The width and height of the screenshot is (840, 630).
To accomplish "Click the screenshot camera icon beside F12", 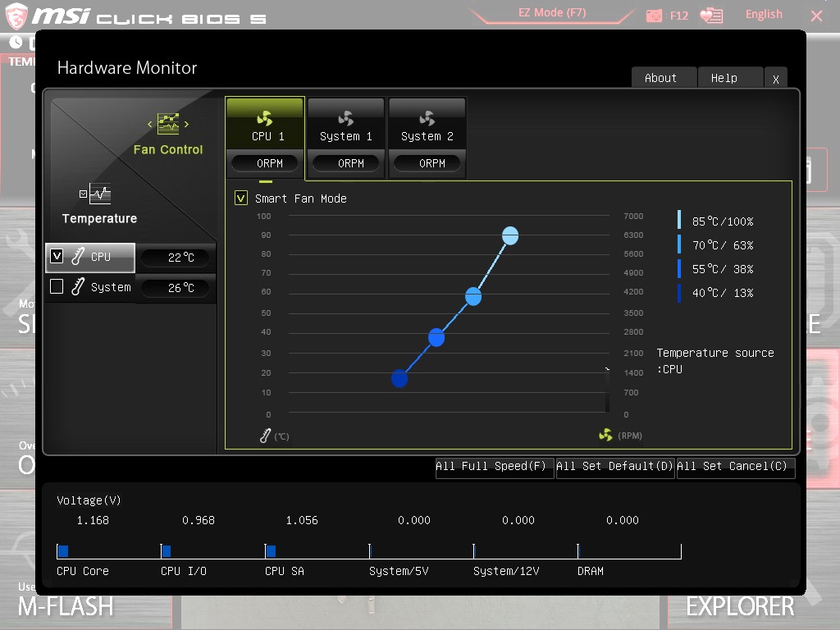I will click(x=654, y=16).
